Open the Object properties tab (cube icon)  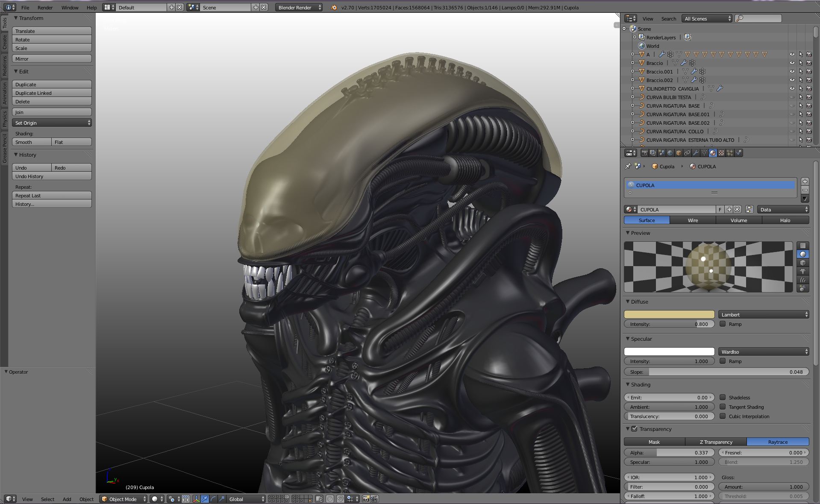pyautogui.click(x=679, y=153)
